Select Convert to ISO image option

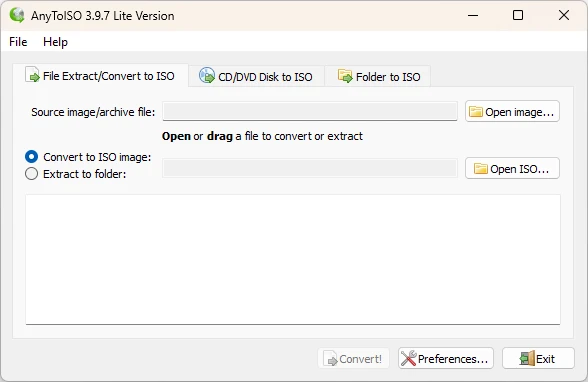pyautogui.click(x=32, y=157)
